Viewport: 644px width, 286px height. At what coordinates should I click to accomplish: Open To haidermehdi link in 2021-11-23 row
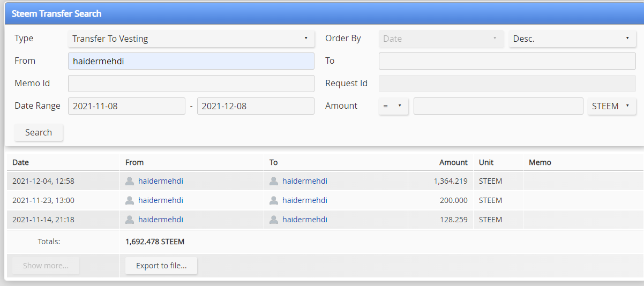(305, 200)
